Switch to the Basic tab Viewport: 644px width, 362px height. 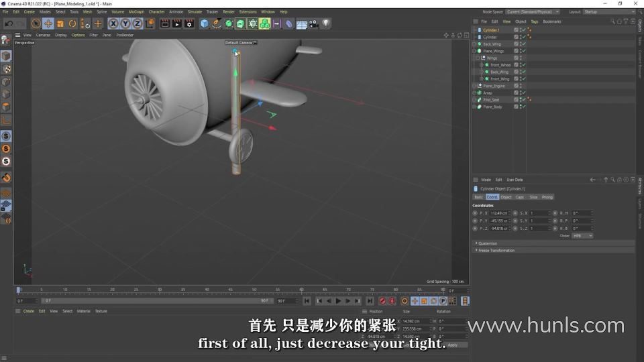pyautogui.click(x=479, y=197)
